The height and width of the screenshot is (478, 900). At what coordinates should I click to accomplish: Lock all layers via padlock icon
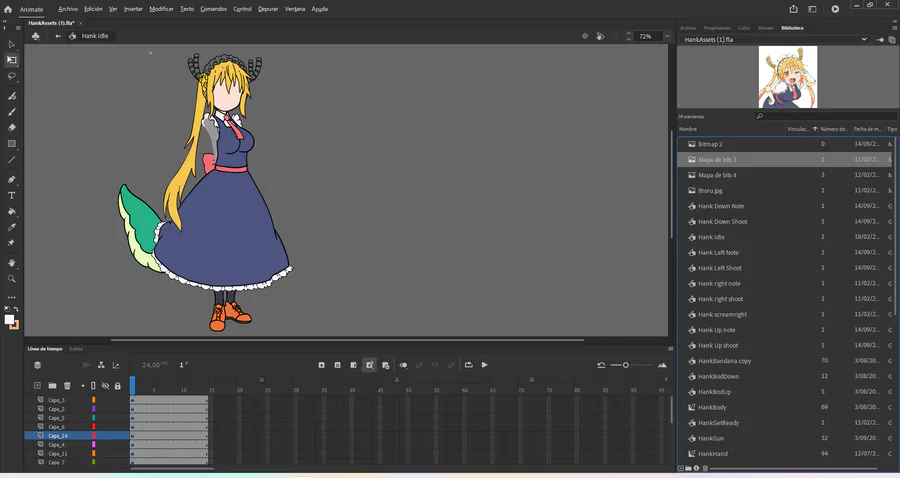[x=118, y=385]
